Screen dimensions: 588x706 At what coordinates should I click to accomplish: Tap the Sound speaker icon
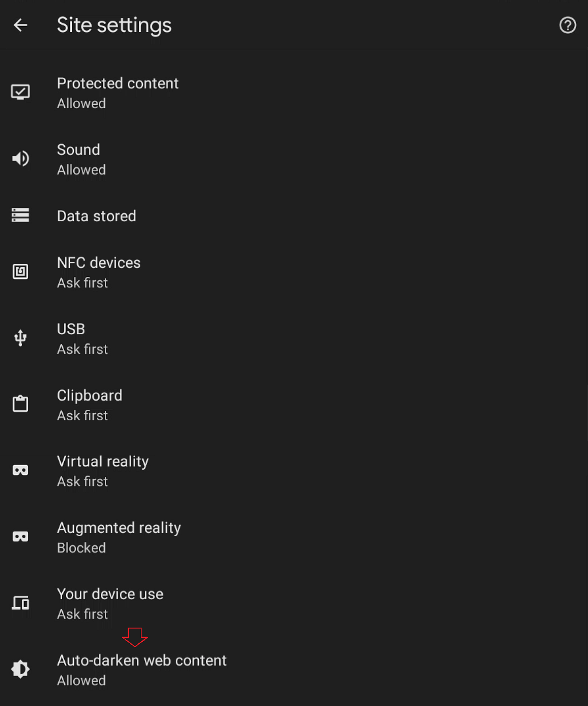[20, 159]
